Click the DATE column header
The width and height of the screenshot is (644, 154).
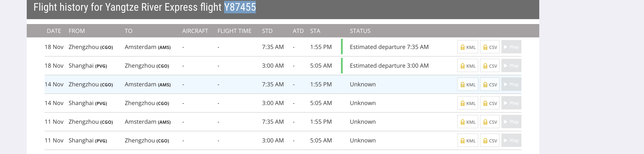click(54, 31)
